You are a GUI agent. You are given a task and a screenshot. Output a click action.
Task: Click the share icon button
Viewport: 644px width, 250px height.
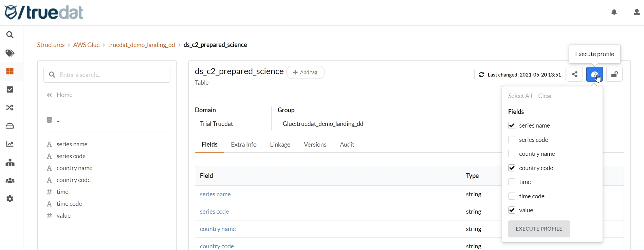point(575,74)
